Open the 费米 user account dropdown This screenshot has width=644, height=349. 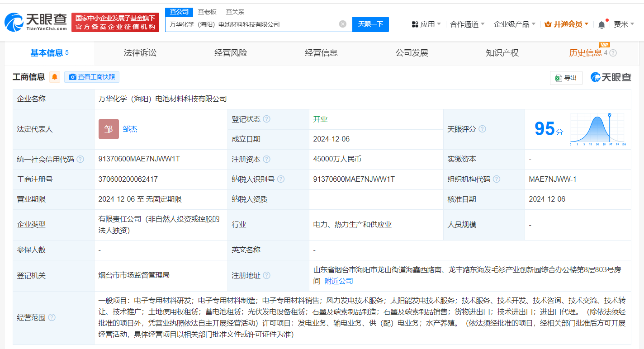pos(624,24)
